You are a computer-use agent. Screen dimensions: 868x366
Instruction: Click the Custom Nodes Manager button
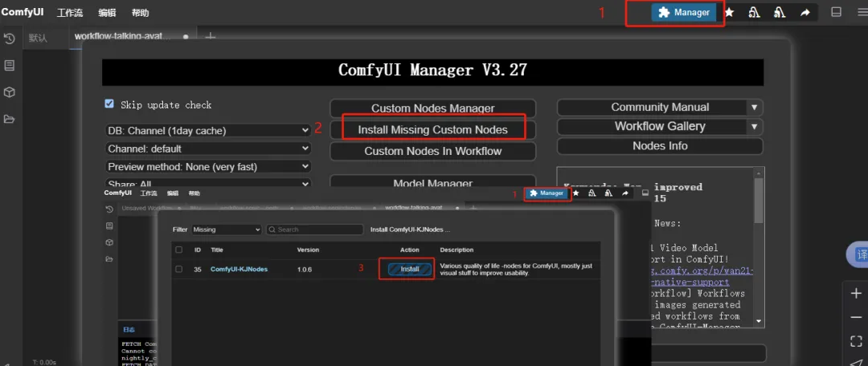pyautogui.click(x=433, y=108)
